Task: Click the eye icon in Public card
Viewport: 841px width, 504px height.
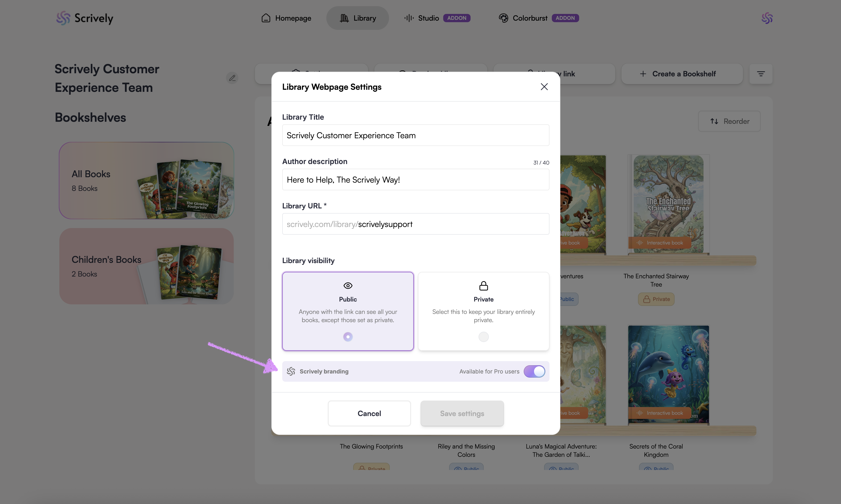Action: [348, 286]
